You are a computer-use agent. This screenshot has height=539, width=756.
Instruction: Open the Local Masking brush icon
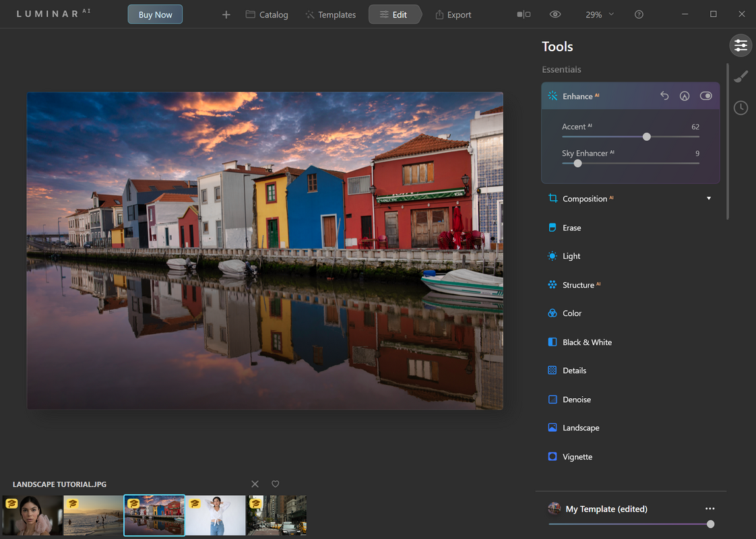[x=741, y=77]
